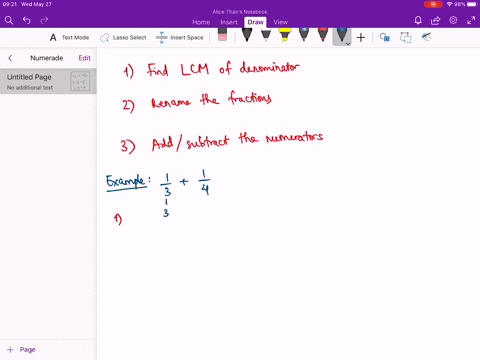
Task: Enter full screen mode
Action: pyautogui.click(x=471, y=21)
